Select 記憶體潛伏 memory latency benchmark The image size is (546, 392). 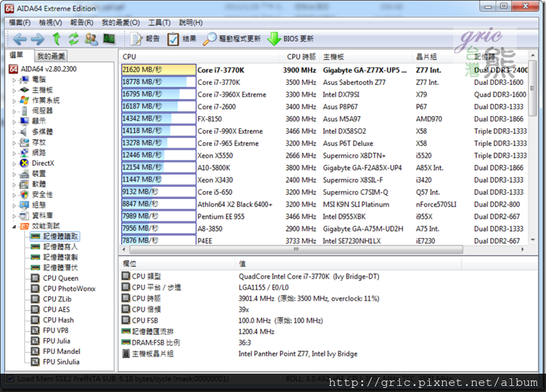click(x=54, y=268)
